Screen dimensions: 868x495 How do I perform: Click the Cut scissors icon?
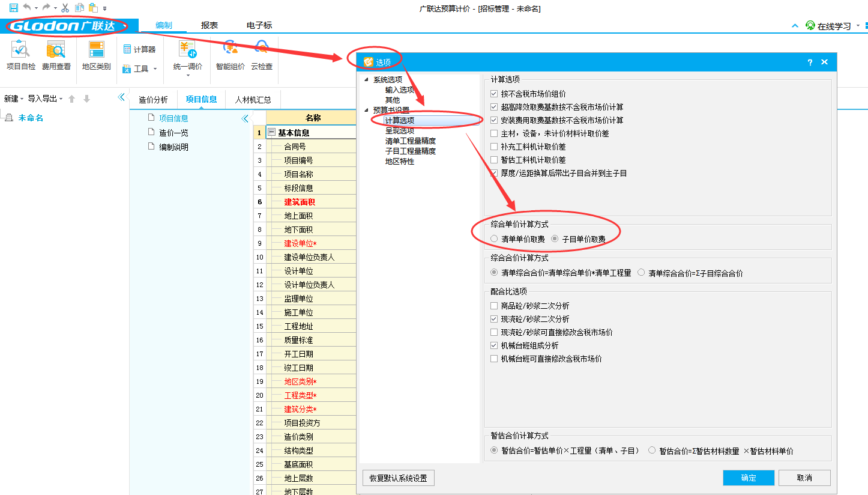point(65,8)
